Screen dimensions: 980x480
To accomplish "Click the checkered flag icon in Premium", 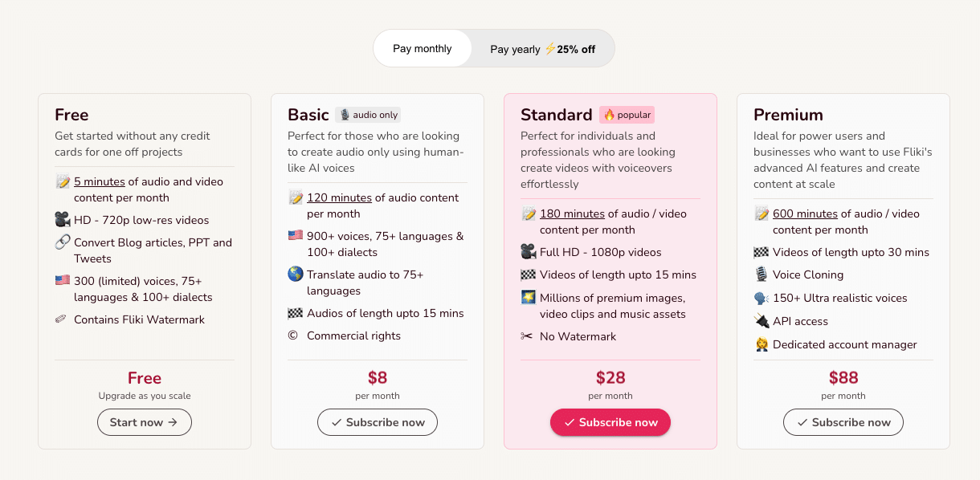I will (762, 252).
